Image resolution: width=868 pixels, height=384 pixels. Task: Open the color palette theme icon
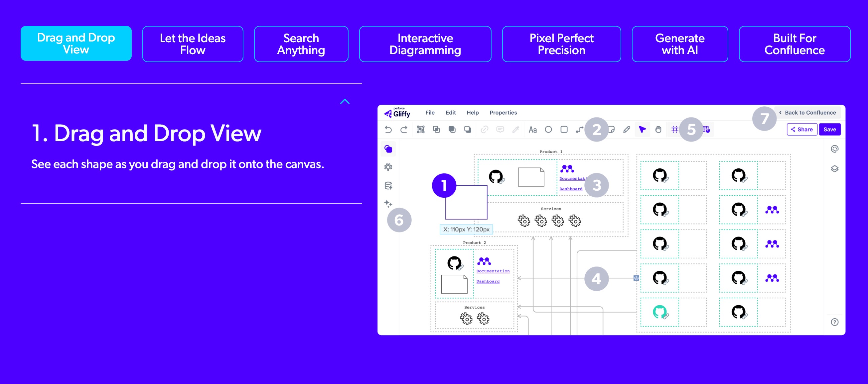[834, 149]
